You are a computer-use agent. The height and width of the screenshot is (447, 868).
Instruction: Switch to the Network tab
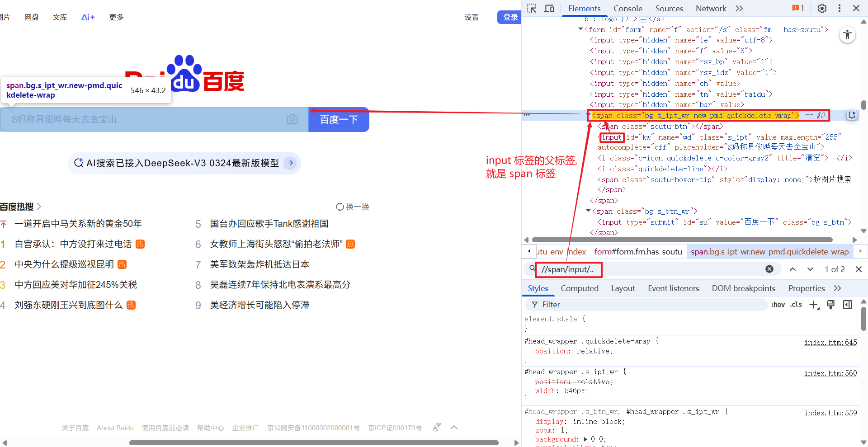(x=711, y=8)
